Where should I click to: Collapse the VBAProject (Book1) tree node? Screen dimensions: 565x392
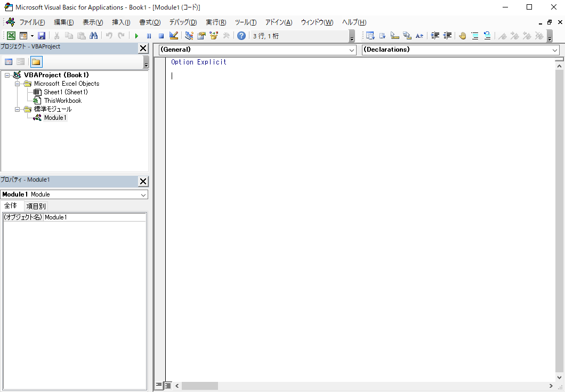7,75
